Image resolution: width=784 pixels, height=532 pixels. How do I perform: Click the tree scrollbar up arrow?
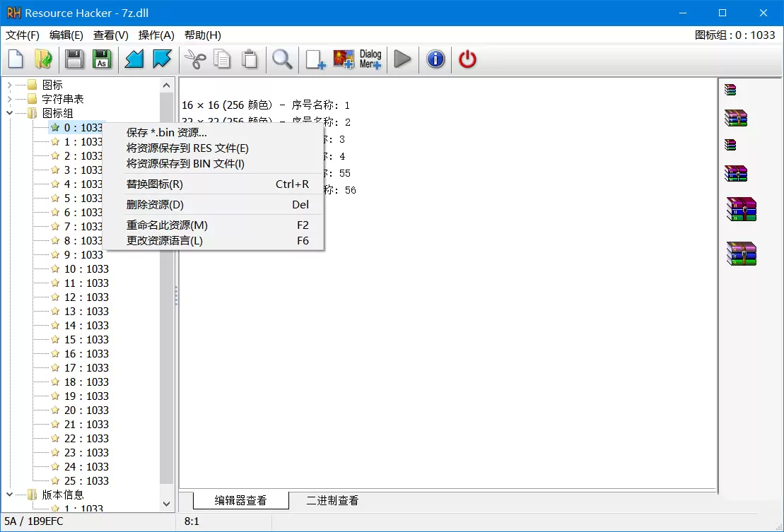click(167, 85)
